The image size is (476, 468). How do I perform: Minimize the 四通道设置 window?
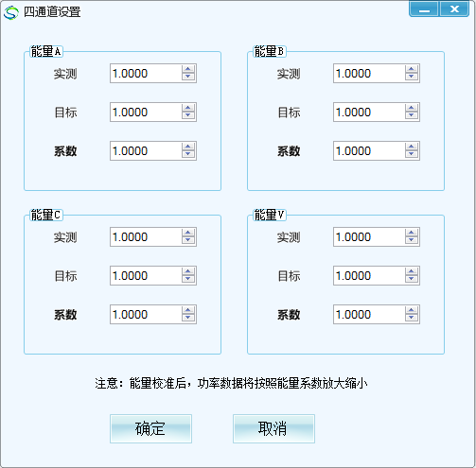point(424,9)
